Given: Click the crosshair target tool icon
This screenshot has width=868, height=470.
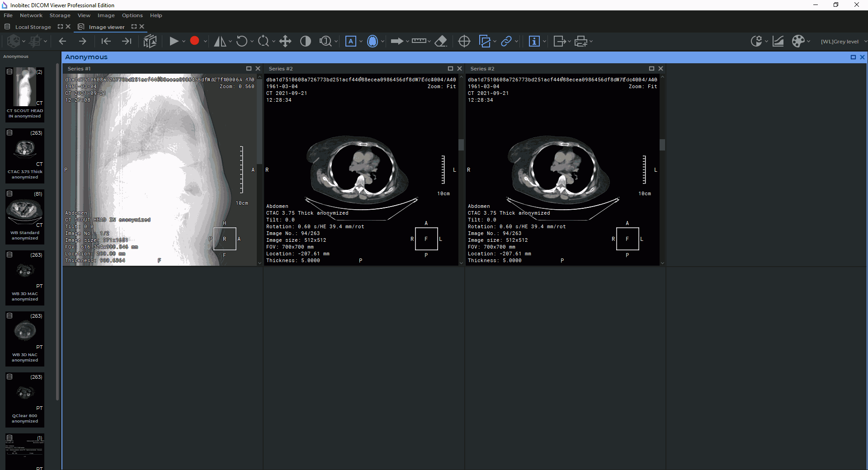Looking at the screenshot, I should 464,42.
